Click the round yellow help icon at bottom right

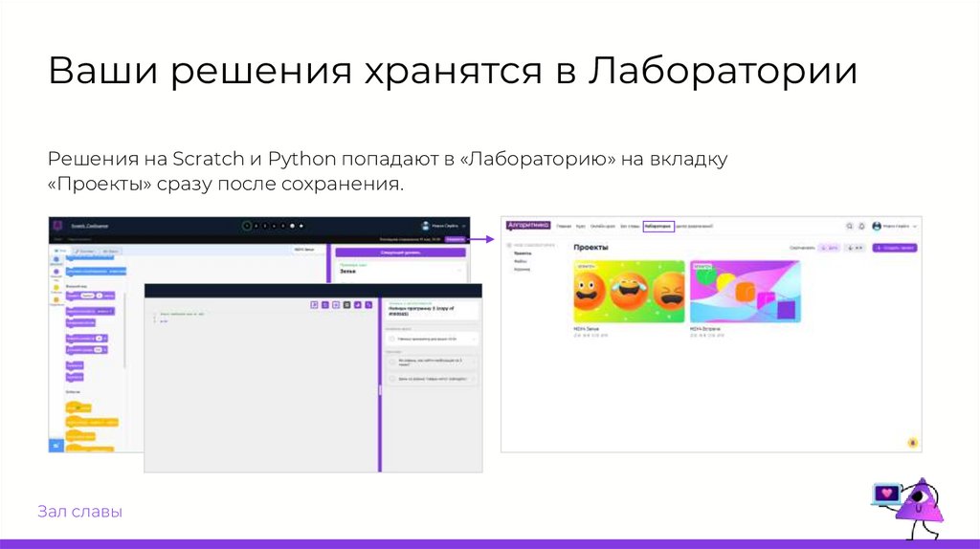click(912, 443)
